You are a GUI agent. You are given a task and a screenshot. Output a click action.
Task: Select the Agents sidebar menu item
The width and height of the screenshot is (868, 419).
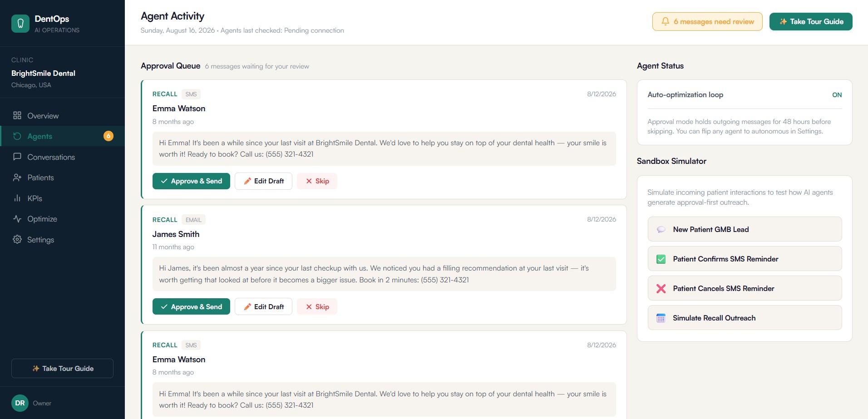coord(62,136)
